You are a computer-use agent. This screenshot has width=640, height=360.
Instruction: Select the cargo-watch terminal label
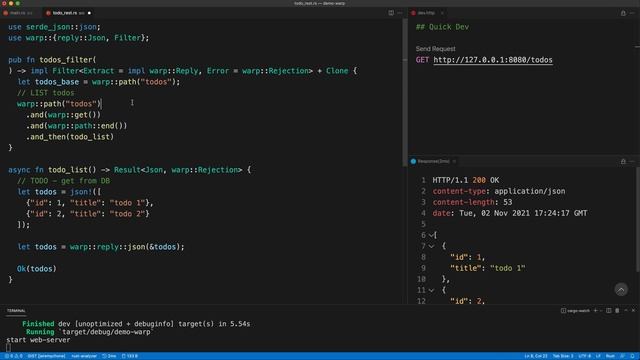pos(575,311)
